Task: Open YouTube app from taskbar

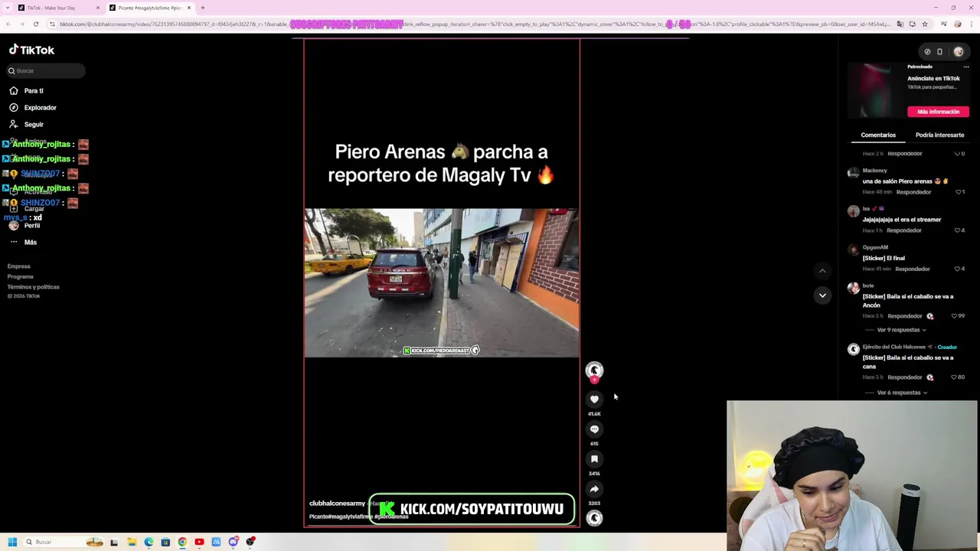Action: (x=199, y=542)
